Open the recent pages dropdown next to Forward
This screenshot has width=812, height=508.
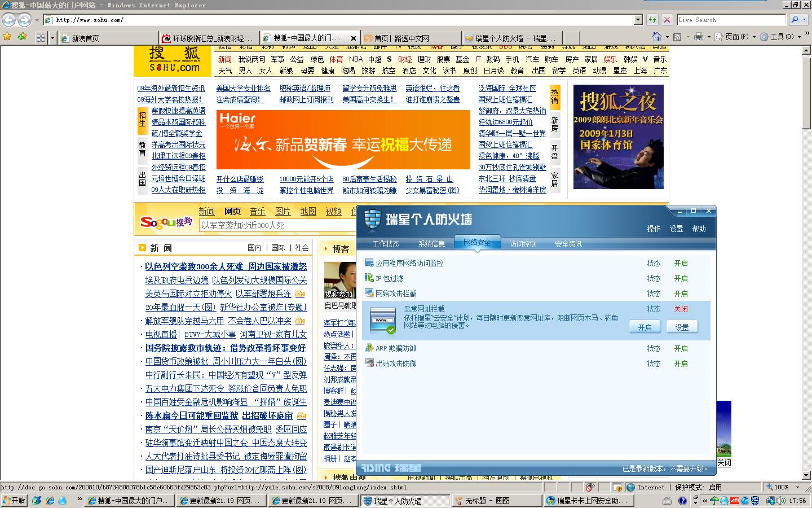[x=37, y=20]
